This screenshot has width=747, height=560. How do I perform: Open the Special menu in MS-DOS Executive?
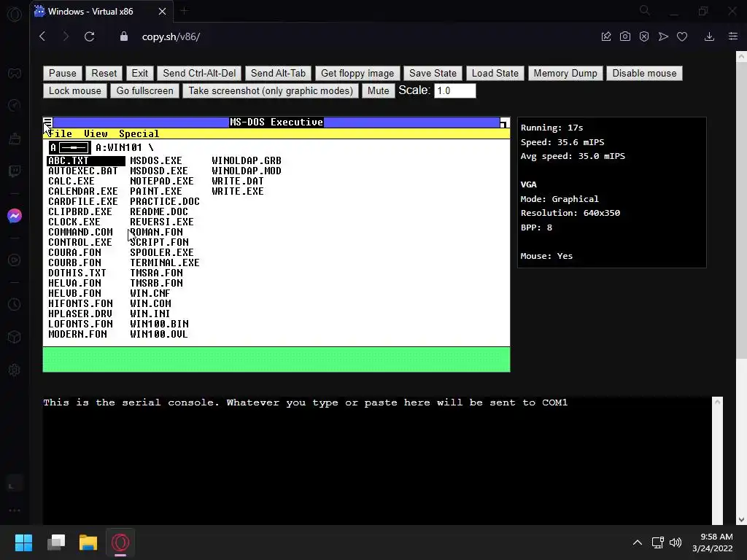point(139,134)
